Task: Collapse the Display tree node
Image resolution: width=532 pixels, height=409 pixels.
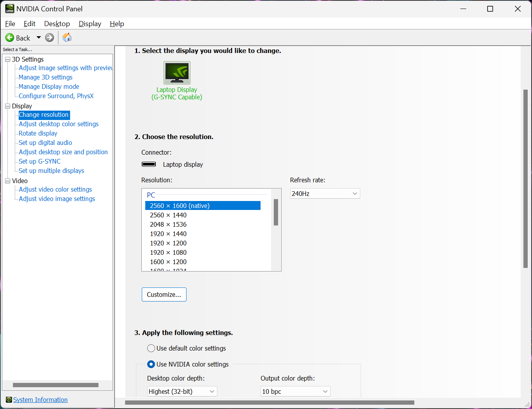Action: [x=7, y=106]
